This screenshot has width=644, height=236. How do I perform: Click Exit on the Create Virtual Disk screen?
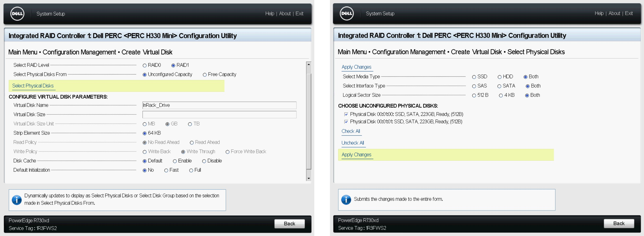tap(299, 14)
